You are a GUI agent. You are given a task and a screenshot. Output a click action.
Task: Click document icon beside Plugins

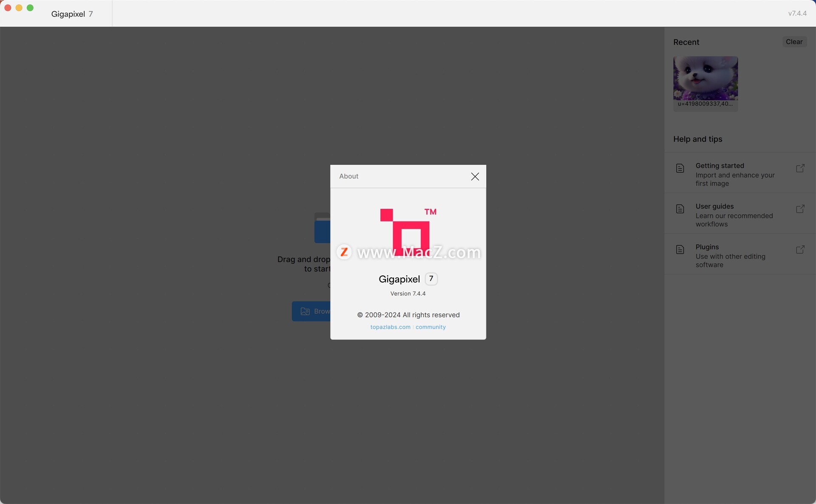point(680,249)
